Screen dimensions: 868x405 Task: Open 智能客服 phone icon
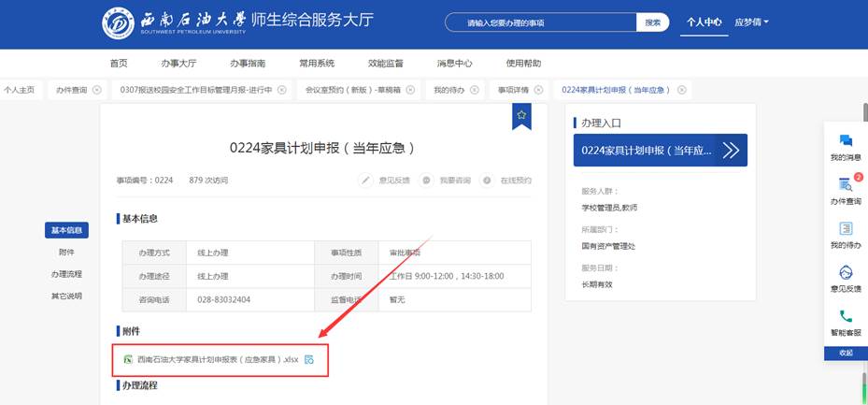(846, 316)
